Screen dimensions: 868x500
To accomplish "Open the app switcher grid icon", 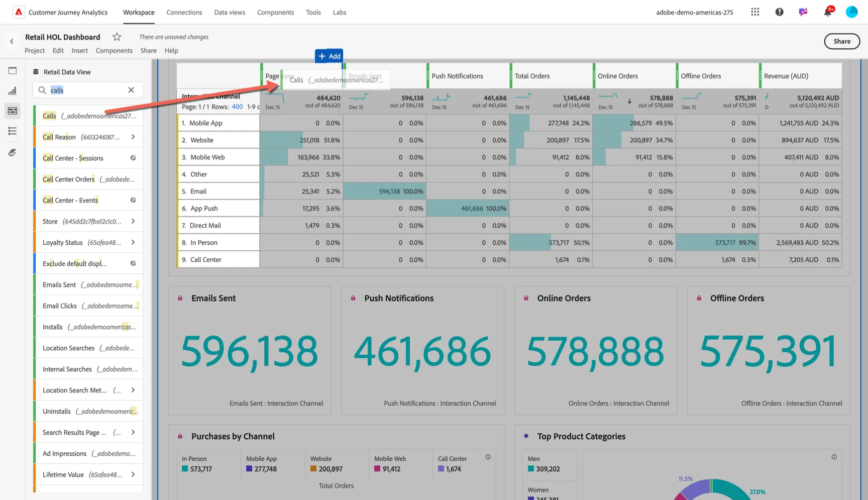I will [755, 12].
